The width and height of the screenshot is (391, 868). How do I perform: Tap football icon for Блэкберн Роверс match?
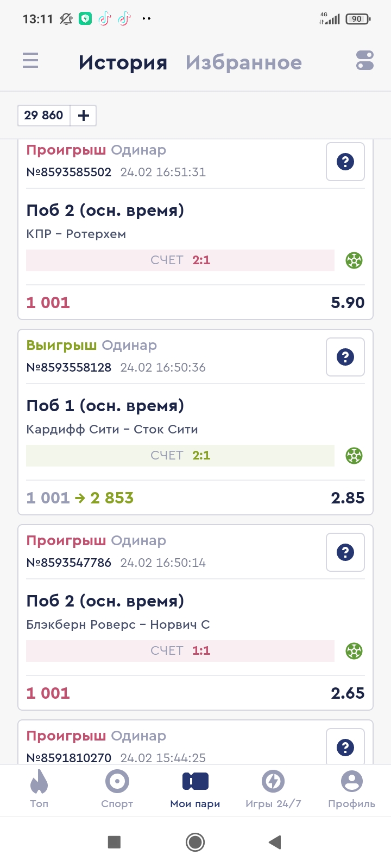click(354, 651)
